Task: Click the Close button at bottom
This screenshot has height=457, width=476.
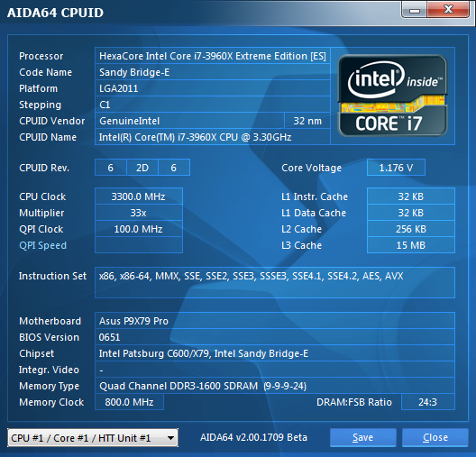Action: point(435,437)
